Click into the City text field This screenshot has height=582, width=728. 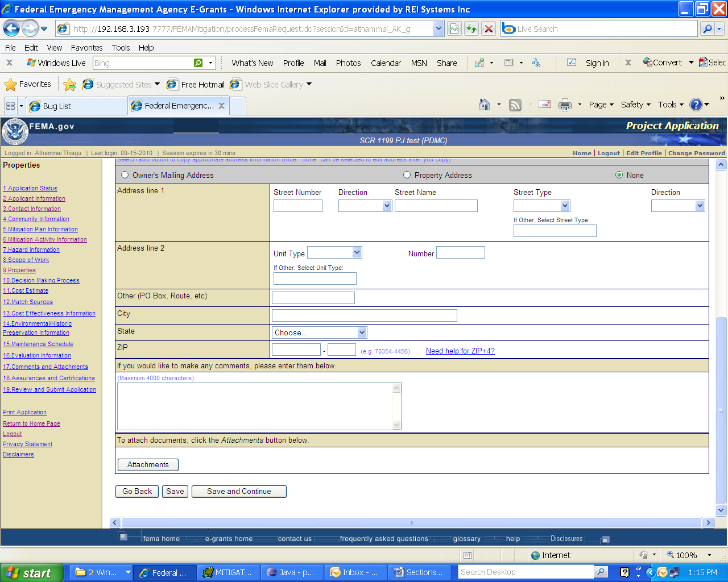364,315
